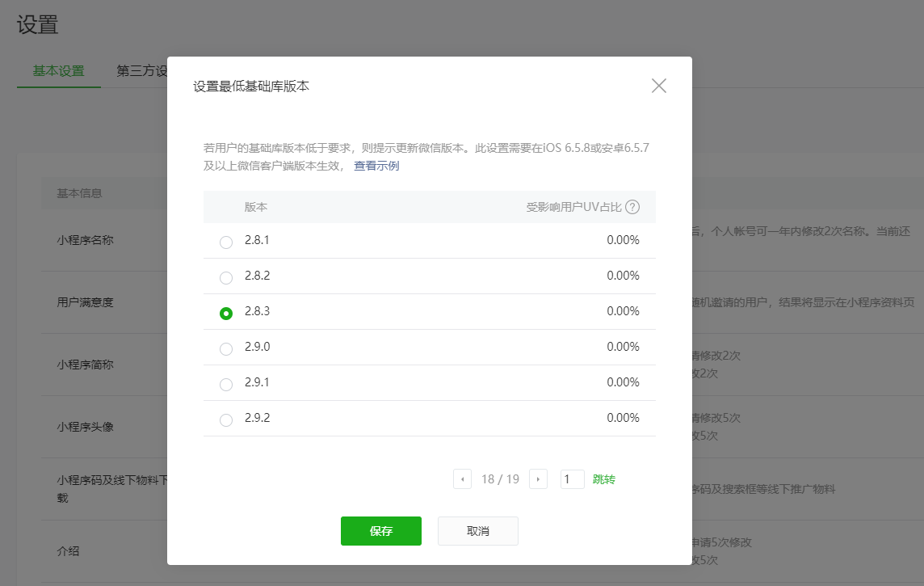Select version 2.8.2 radio button
924x586 pixels.
(225, 278)
